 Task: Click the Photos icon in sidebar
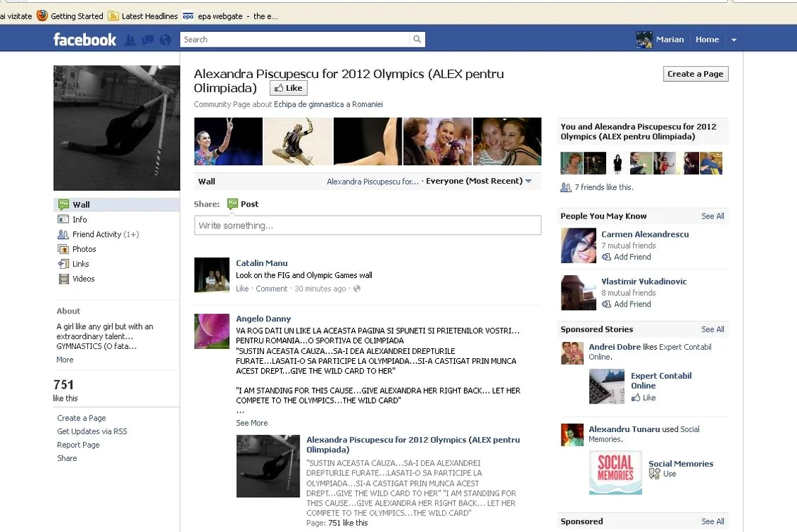[64, 249]
